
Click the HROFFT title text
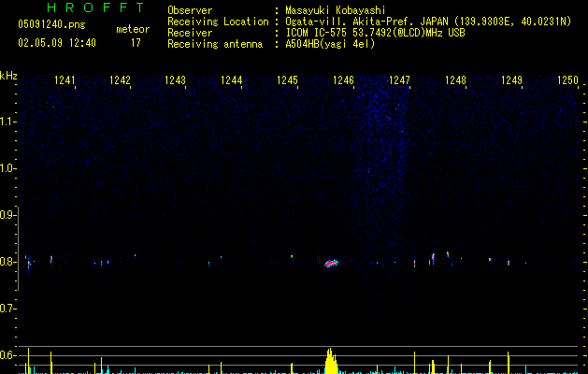[95, 7]
